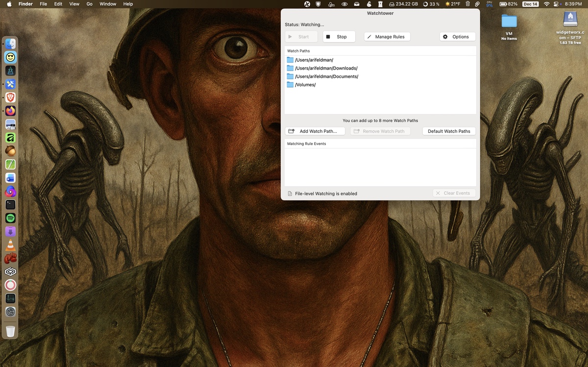Reset to Default Watch Paths
Viewport: 588px width, 367px height.
pyautogui.click(x=448, y=131)
